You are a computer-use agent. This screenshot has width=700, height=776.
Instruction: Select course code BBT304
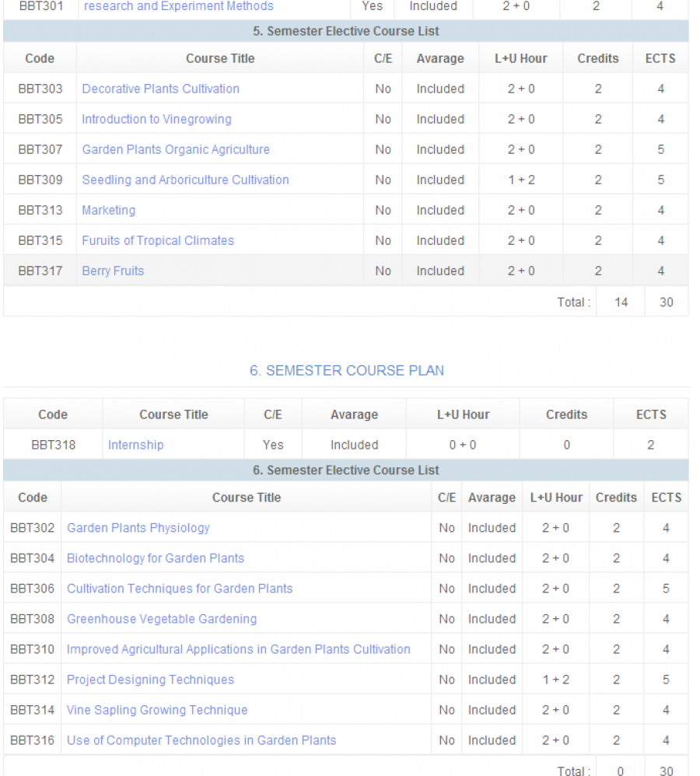point(32,558)
